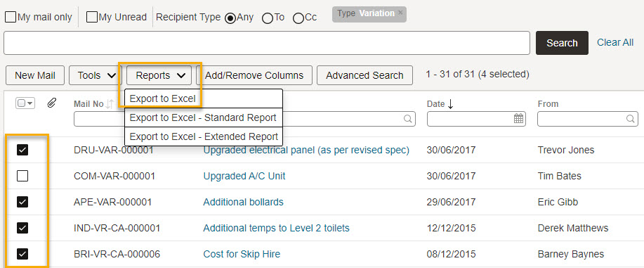The height and width of the screenshot is (268, 644).
Task: Click into the main search text field
Action: (x=267, y=43)
